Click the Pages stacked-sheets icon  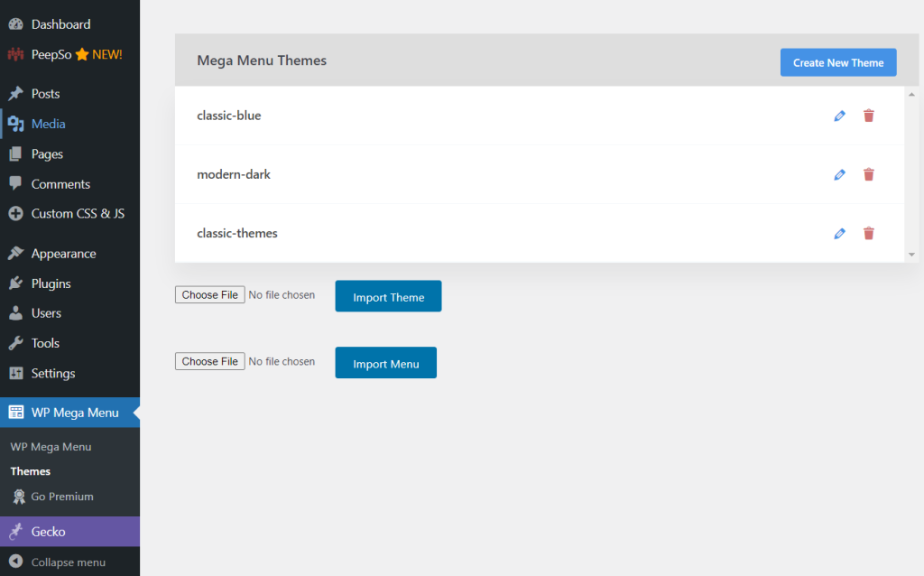[x=16, y=153]
